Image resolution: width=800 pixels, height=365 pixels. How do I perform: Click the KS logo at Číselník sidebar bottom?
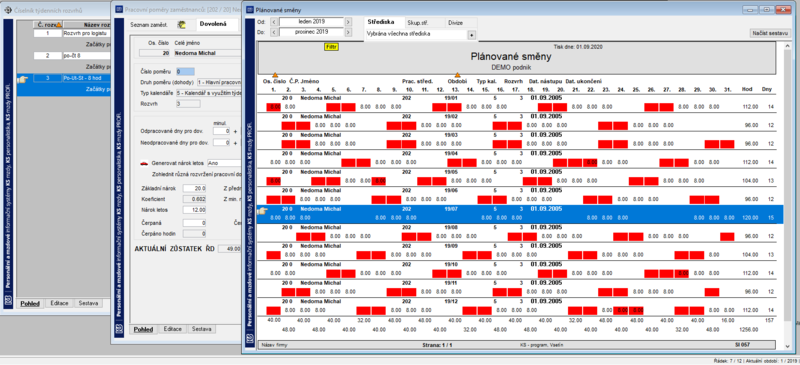coord(8,301)
